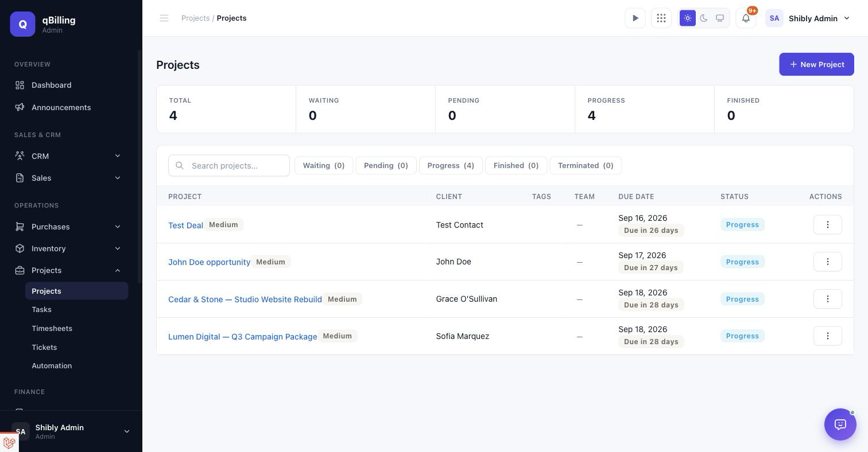Image resolution: width=868 pixels, height=452 pixels.
Task: Click the qBilling logo icon
Action: [22, 24]
